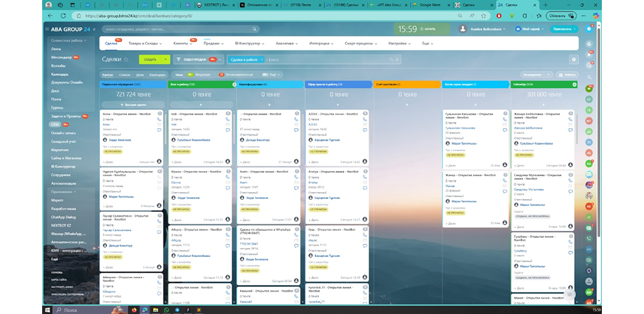The image size is (644, 314).
Task: Toggle the sidebar hamburger menu
Action: (x=47, y=29)
